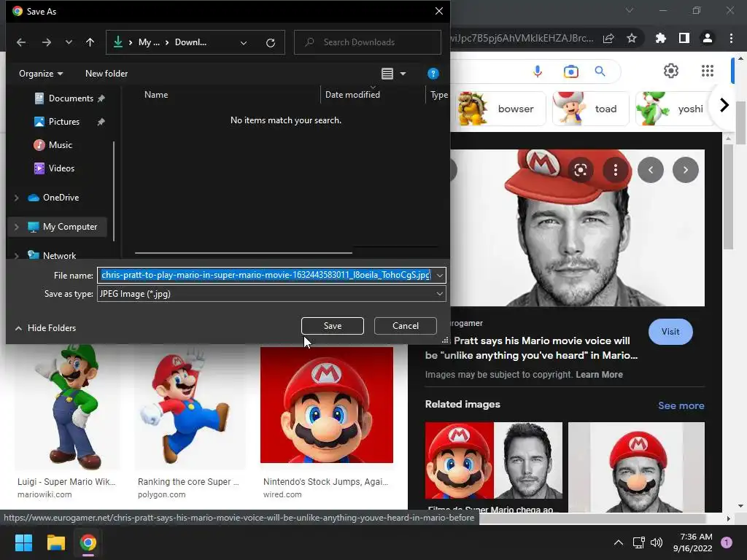Open the dialog help icon
This screenshot has height=560, width=747.
click(x=433, y=74)
